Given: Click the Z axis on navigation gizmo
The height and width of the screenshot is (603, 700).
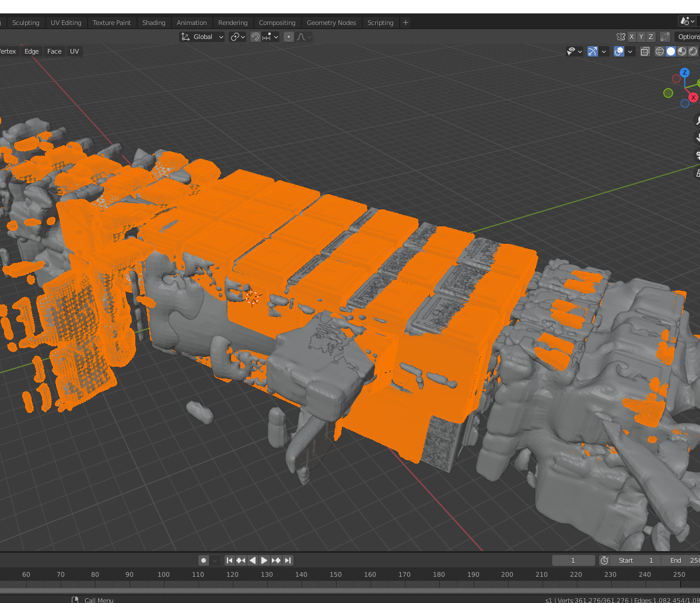Looking at the screenshot, I should [685, 73].
